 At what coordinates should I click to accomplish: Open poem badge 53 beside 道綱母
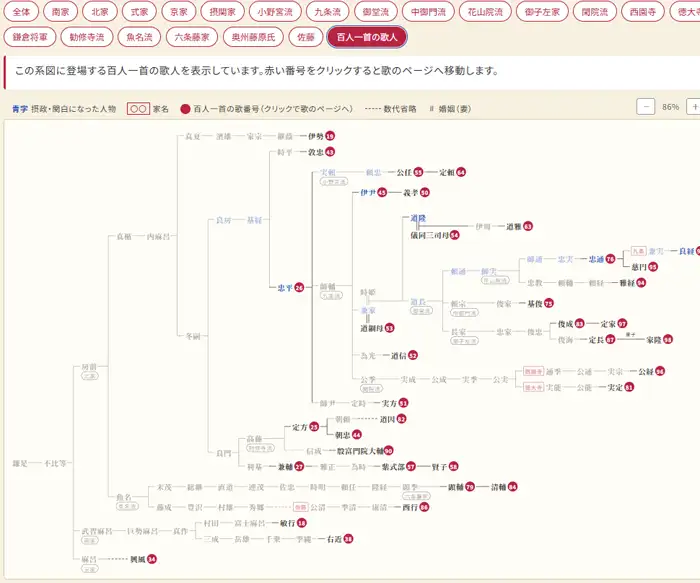[389, 328]
